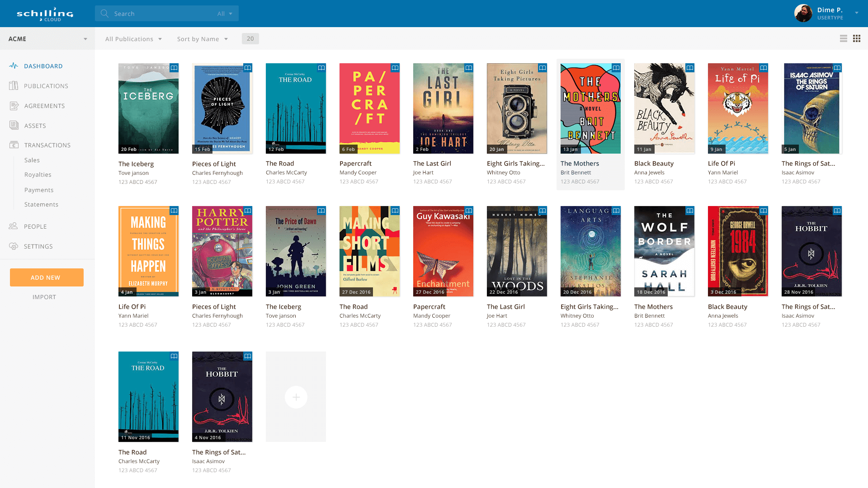Open the Sort by Name dropdown

click(x=203, y=39)
